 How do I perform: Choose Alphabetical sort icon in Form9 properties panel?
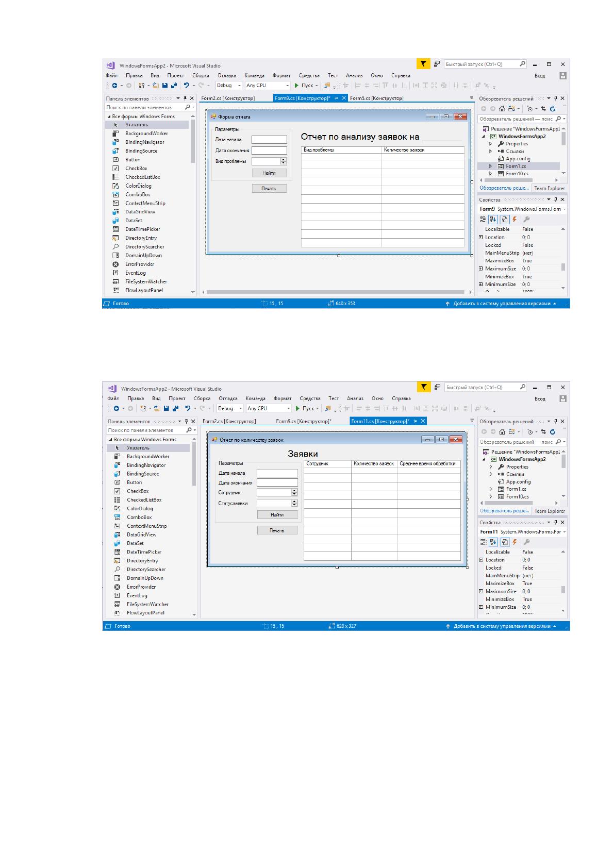(x=493, y=219)
